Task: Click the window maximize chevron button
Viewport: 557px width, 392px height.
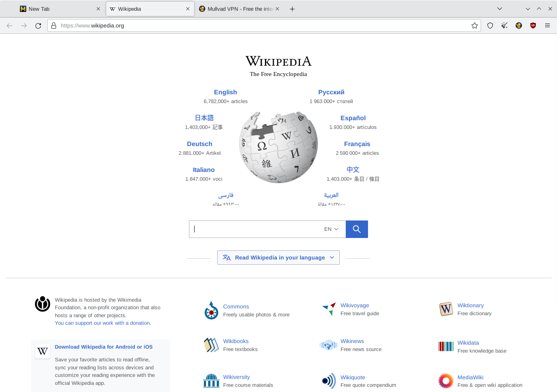Action: (x=539, y=9)
